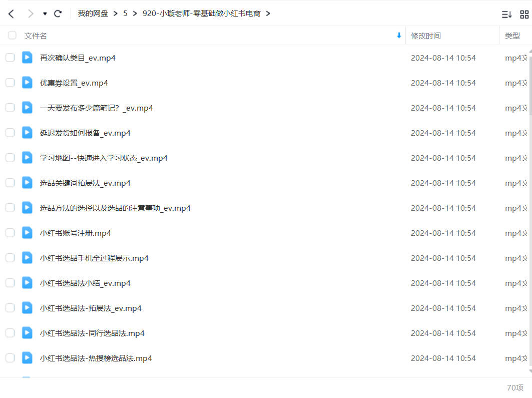Image resolution: width=532 pixels, height=398 pixels.
Task: Check the box for 延迟发货如何报备_ev.mp4
Action: click(x=10, y=133)
